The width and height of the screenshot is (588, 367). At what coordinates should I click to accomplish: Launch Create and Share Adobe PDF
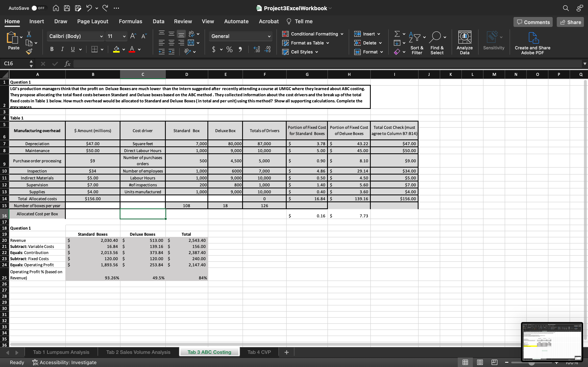pyautogui.click(x=533, y=42)
